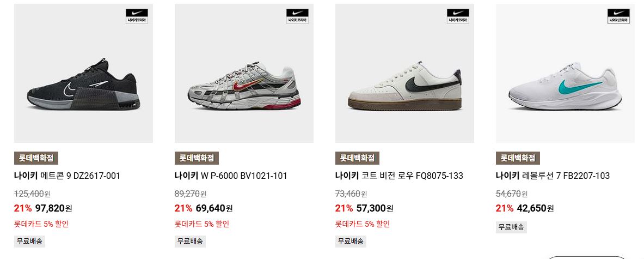Click Nike Korea logo on Court Vision image
Viewport: 644px width, 259px height.
[x=458, y=16]
